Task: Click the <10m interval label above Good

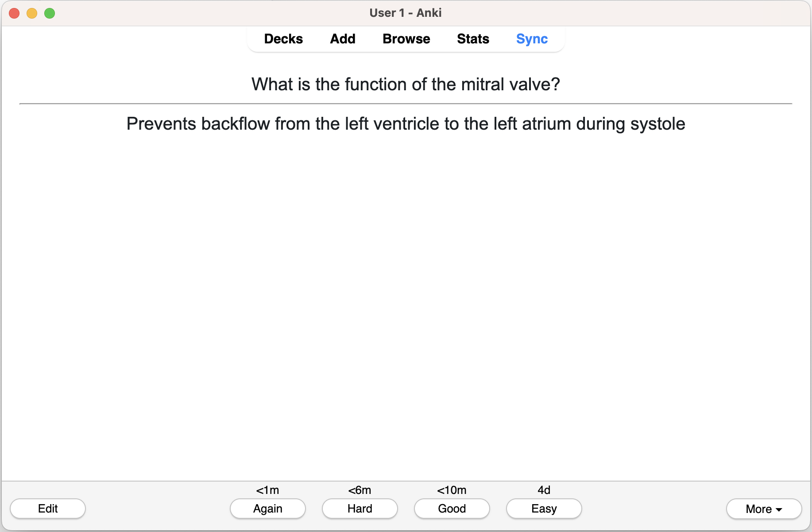Action: pos(452,490)
